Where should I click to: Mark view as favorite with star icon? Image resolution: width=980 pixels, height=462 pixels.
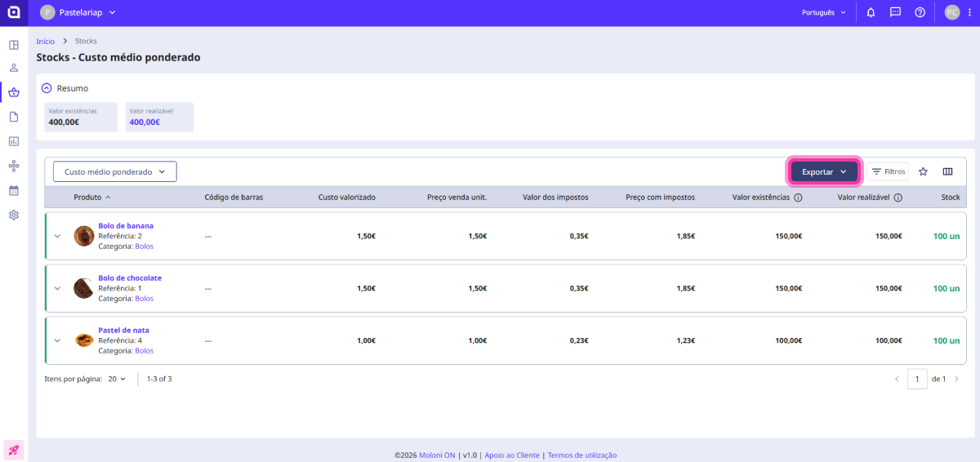(923, 171)
